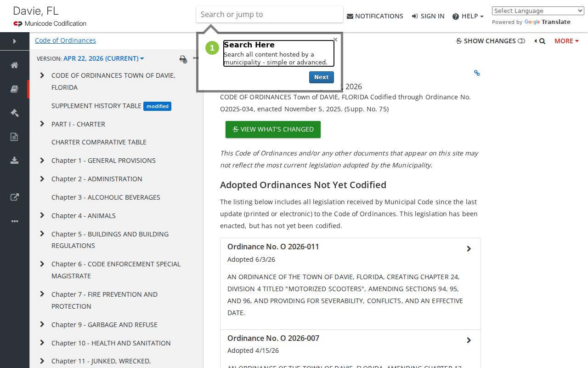
Task: Open the Home sidebar icon
Action: click(x=15, y=65)
